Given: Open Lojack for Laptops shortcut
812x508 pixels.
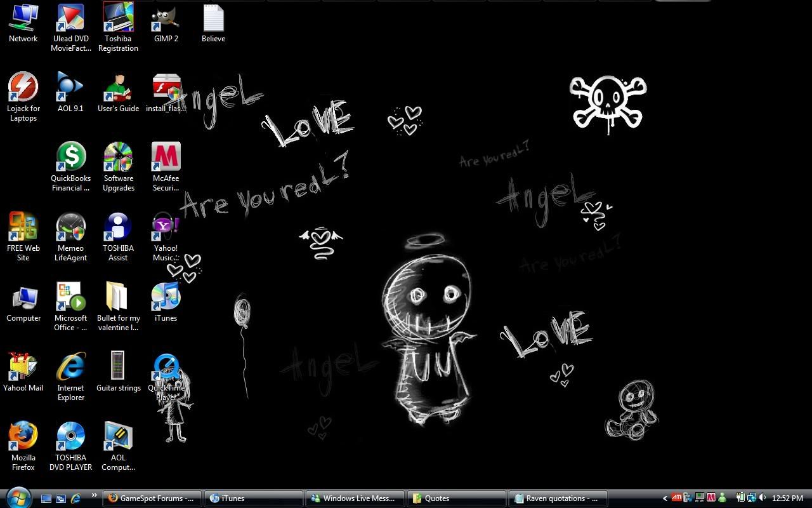Looking at the screenshot, I should tap(23, 97).
